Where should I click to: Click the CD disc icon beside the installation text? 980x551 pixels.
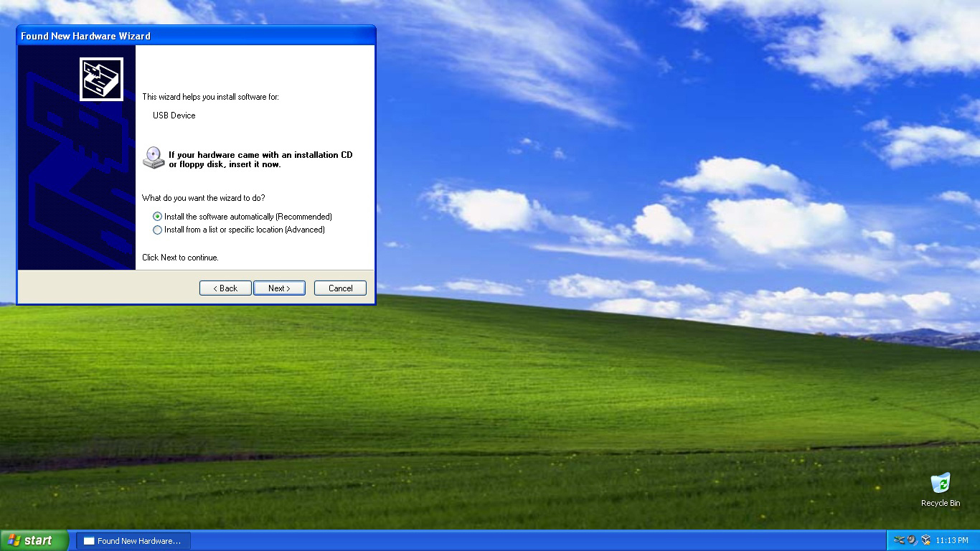pos(154,158)
